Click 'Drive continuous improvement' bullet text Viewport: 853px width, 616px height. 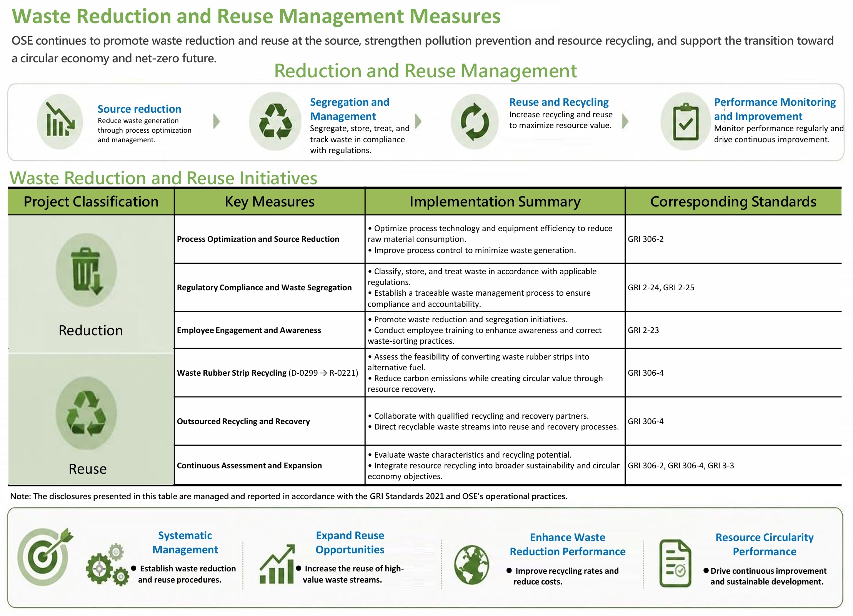pos(765,576)
